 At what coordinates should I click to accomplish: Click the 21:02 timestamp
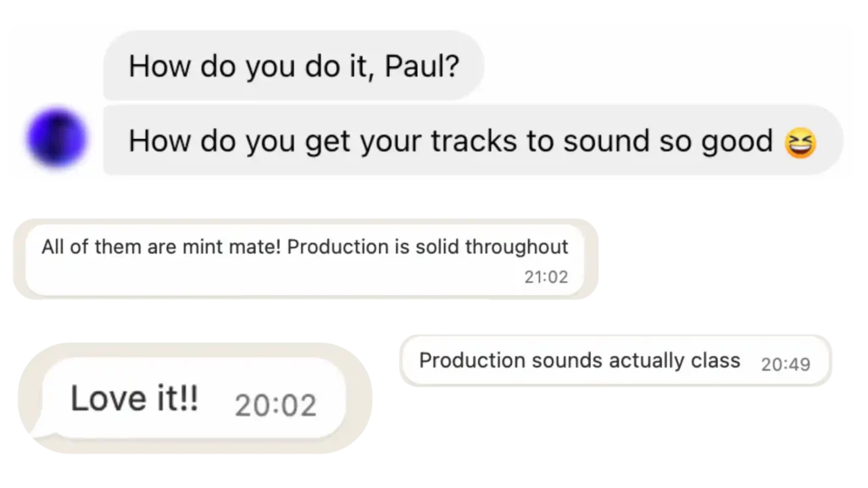coord(546,276)
